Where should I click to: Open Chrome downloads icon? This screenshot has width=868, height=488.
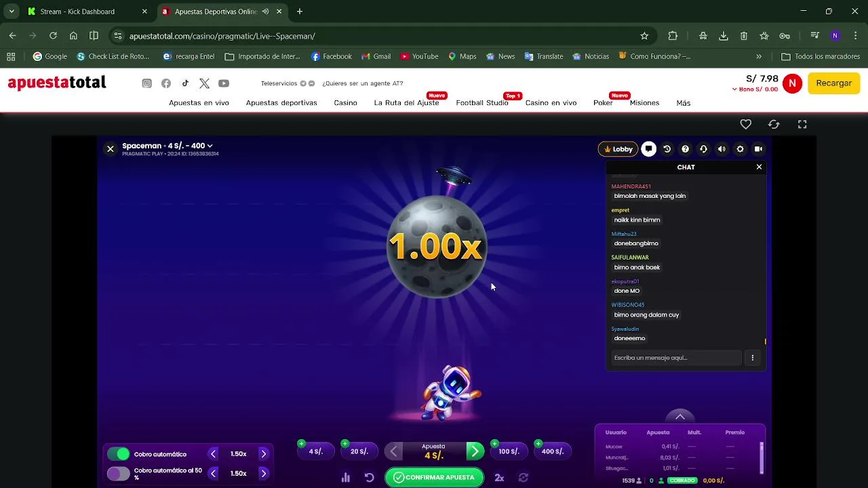point(724,36)
